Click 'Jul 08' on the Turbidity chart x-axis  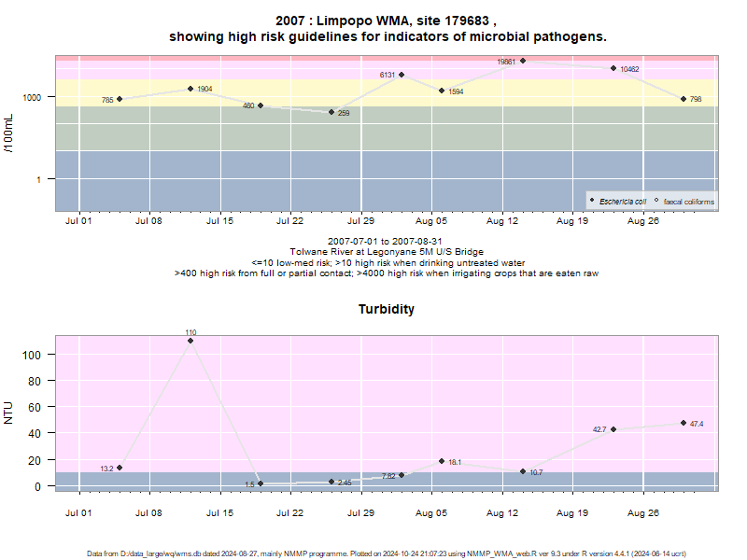(148, 513)
